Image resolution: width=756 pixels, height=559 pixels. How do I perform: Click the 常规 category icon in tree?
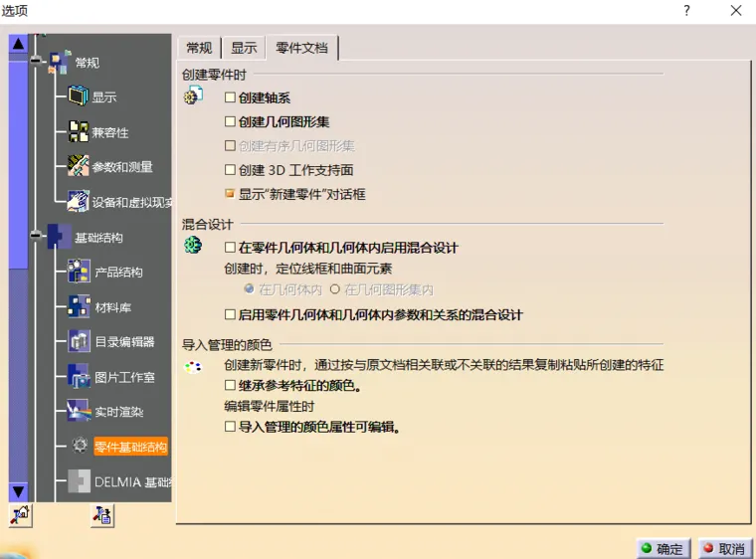click(x=60, y=63)
